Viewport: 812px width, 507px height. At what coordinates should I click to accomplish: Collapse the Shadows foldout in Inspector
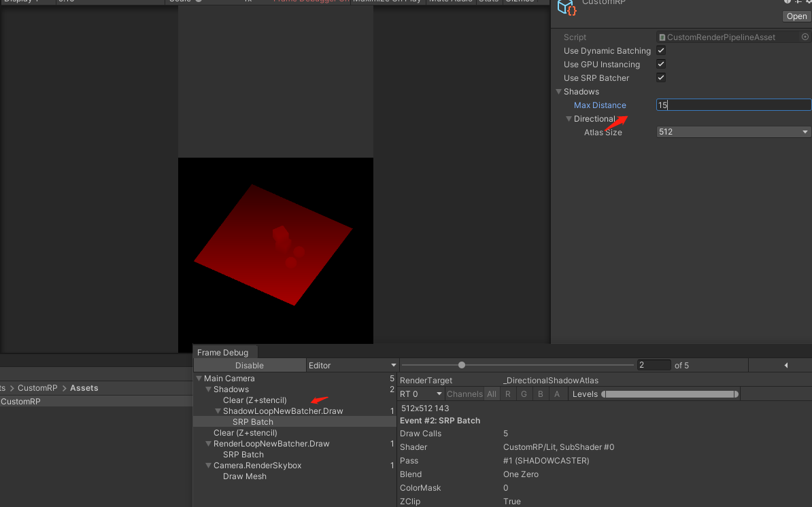tap(558, 92)
